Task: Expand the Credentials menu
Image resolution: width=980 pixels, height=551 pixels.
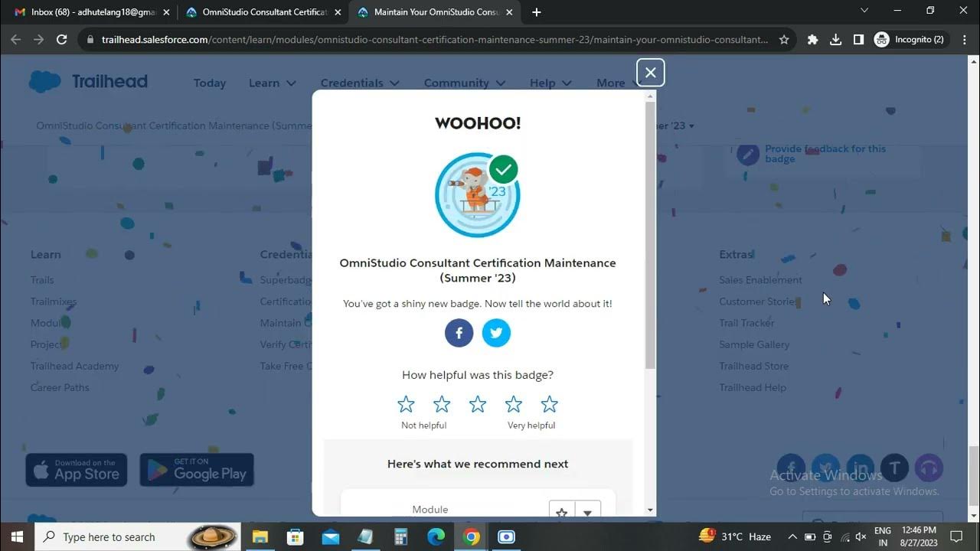Action: (x=360, y=83)
